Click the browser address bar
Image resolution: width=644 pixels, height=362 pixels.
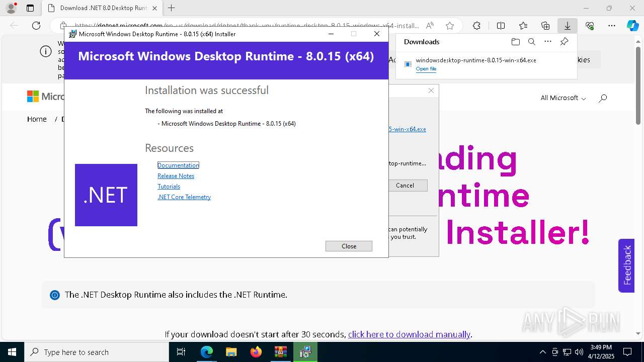247,26
